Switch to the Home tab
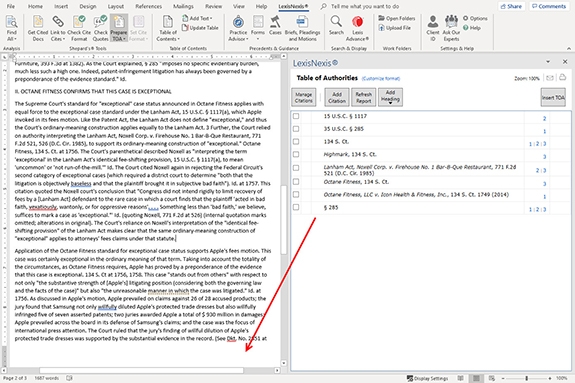Screen dimensions: 575x383 [x=35, y=6]
